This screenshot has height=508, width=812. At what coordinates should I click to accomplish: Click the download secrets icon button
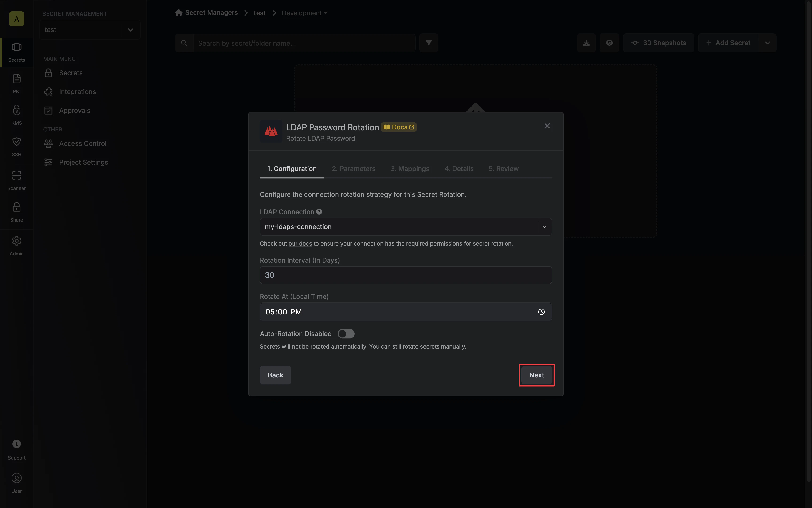[586, 43]
